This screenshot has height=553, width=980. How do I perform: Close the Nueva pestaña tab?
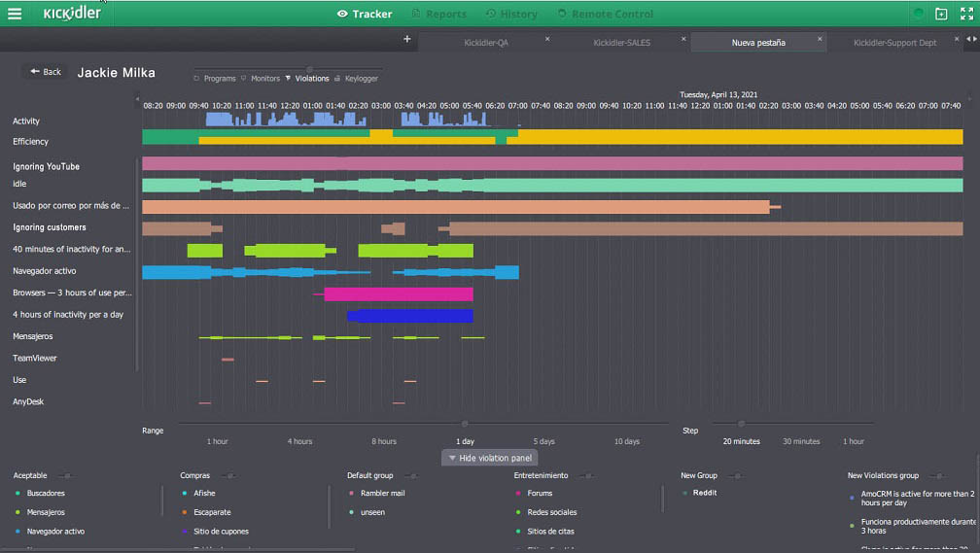(820, 39)
